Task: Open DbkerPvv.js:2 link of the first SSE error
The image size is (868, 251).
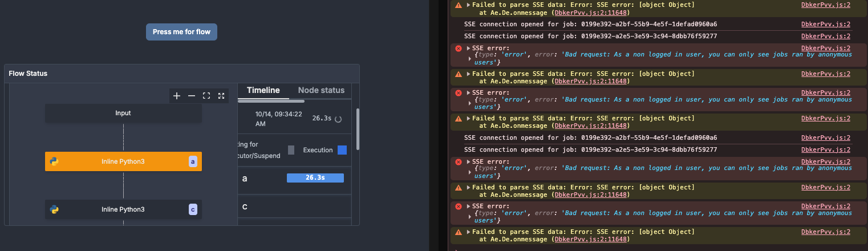Action: tap(826, 48)
